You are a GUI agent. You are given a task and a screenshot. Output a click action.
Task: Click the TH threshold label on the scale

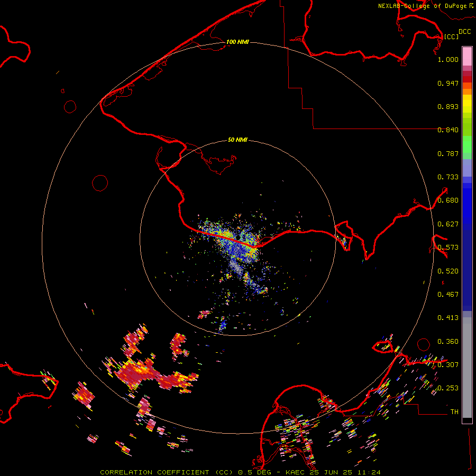[454, 412]
